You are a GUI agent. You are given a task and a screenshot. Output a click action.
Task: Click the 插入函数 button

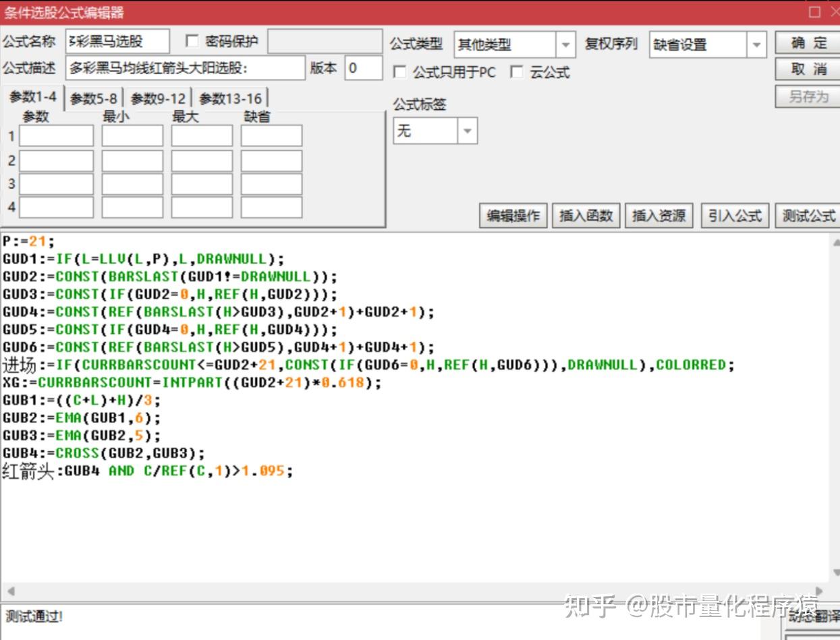pos(586,216)
